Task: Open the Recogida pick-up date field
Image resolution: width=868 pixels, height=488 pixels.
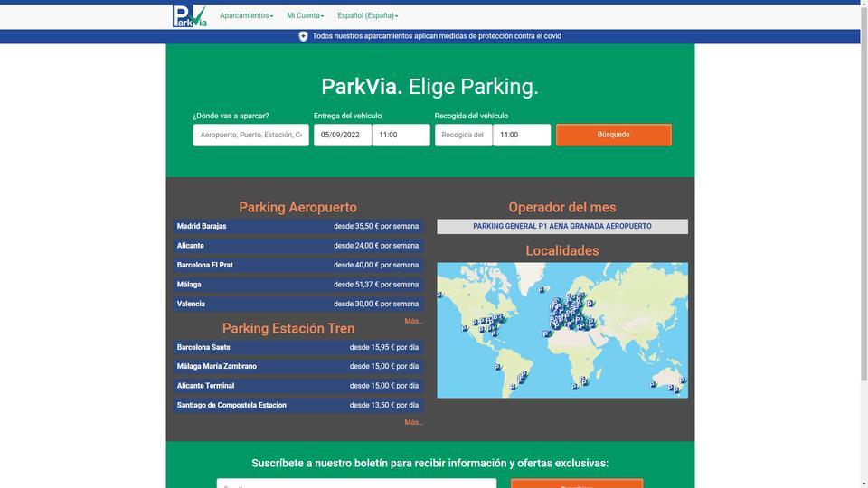Action: pos(463,135)
